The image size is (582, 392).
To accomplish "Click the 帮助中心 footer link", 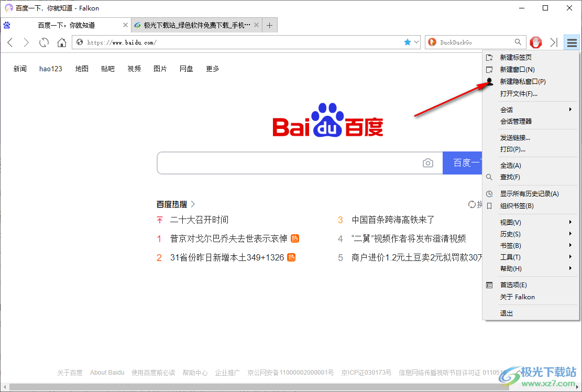I will tap(195, 372).
